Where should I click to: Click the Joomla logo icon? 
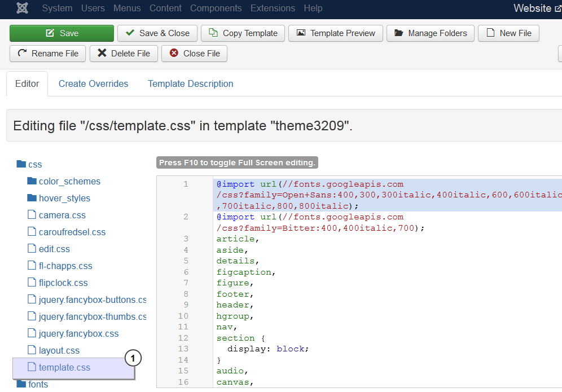pos(22,8)
